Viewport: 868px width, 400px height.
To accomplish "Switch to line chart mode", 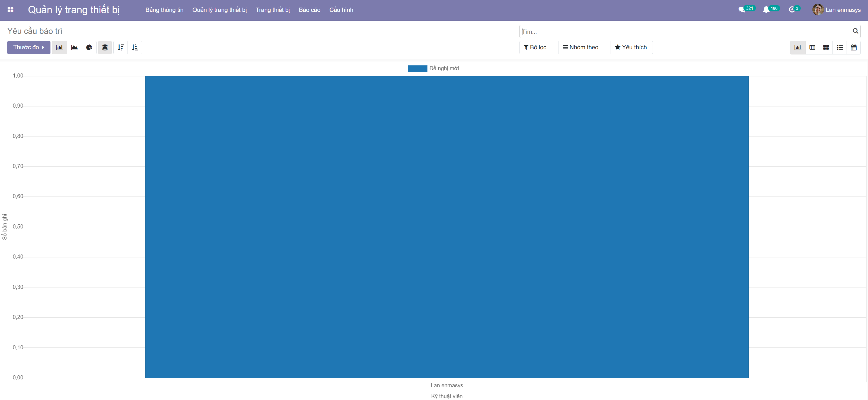I will pos(75,47).
